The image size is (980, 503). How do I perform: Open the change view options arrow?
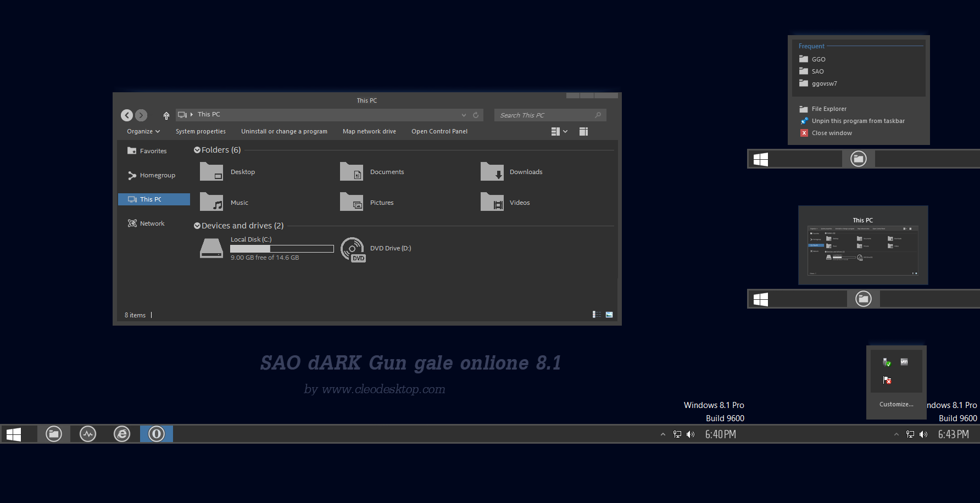(x=565, y=131)
